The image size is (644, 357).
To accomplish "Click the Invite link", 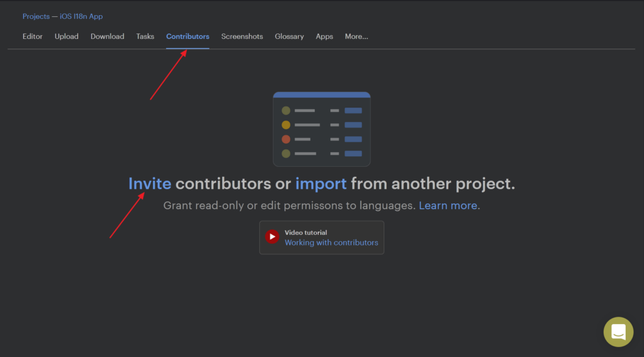I will pos(150,183).
